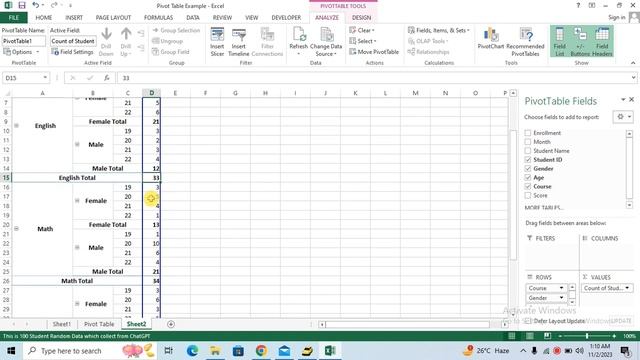Image resolution: width=640 pixels, height=360 pixels.
Task: Open the DESIGN PivotTable tab
Action: coord(362,18)
